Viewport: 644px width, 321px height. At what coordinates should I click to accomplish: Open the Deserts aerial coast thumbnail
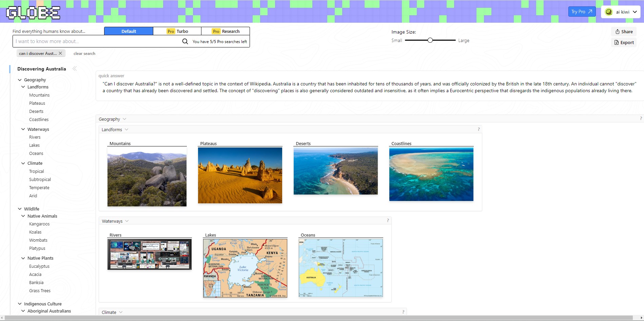pyautogui.click(x=336, y=171)
